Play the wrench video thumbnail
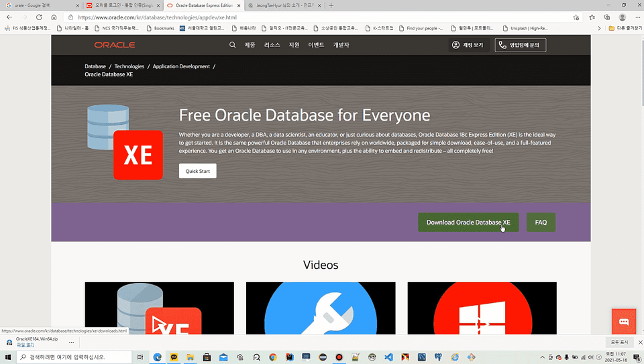This screenshot has width=644, height=364. point(321,308)
